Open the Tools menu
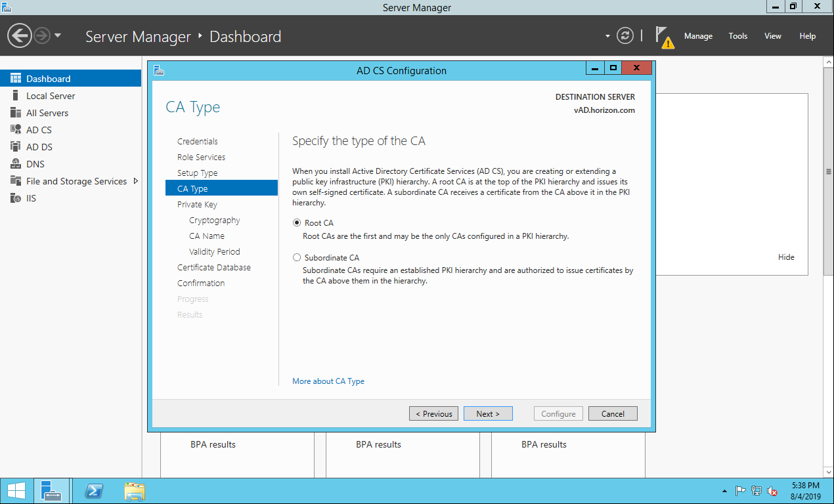 pos(738,36)
